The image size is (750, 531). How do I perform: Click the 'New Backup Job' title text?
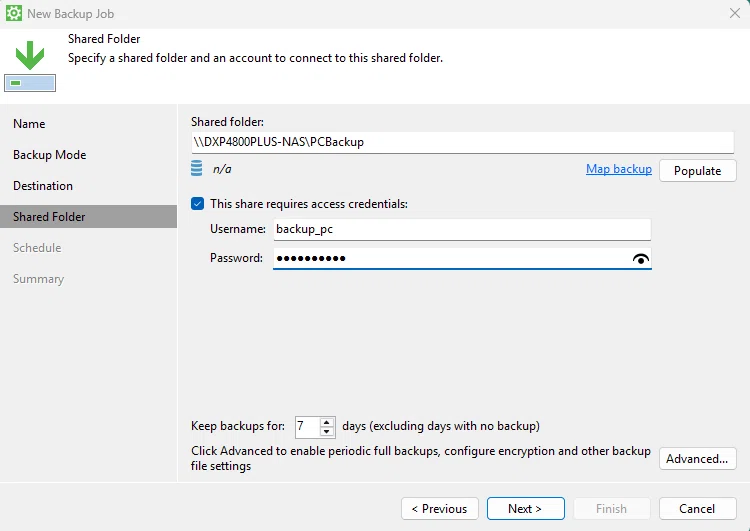click(71, 14)
